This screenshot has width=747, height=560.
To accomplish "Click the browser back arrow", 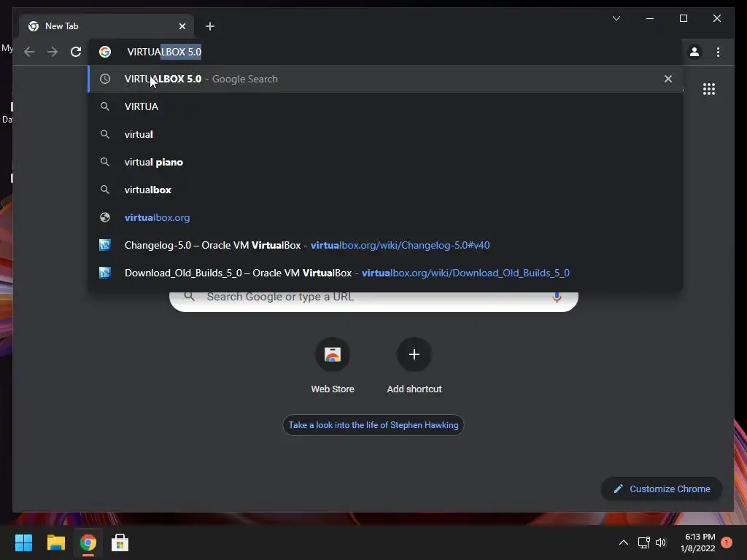I will (29, 52).
